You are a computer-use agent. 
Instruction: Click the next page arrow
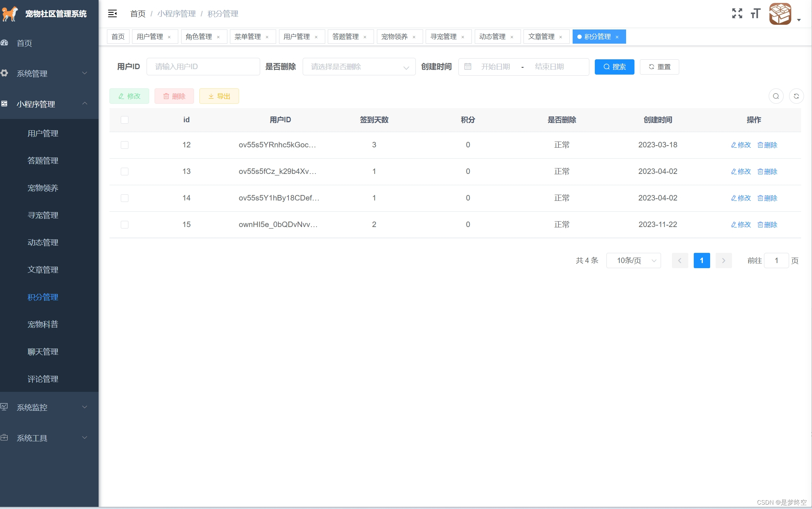pos(724,261)
